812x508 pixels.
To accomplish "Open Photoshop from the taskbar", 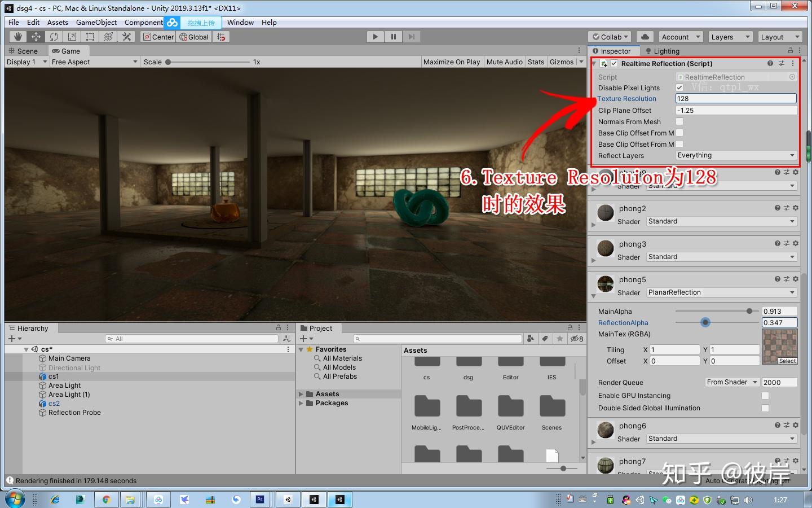I will point(259,500).
